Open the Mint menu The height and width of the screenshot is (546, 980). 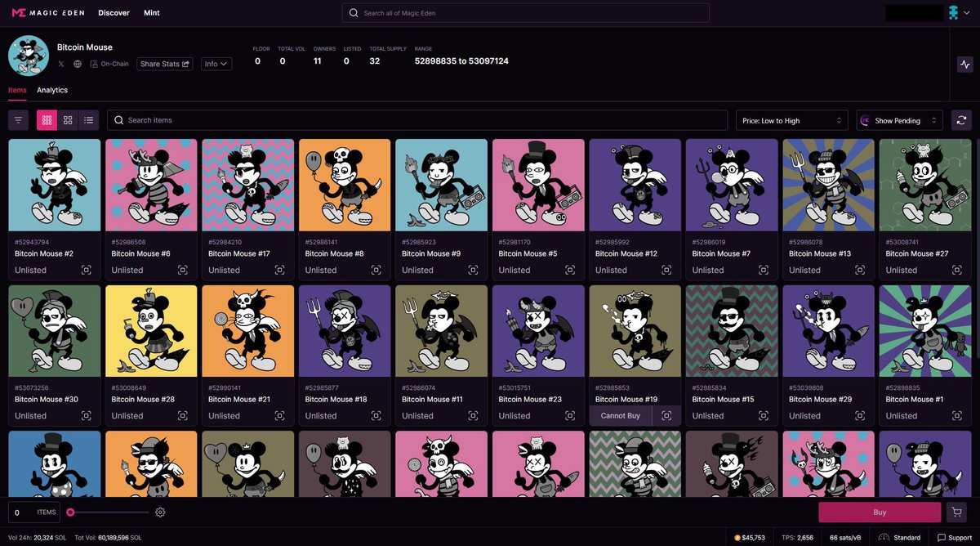point(152,13)
